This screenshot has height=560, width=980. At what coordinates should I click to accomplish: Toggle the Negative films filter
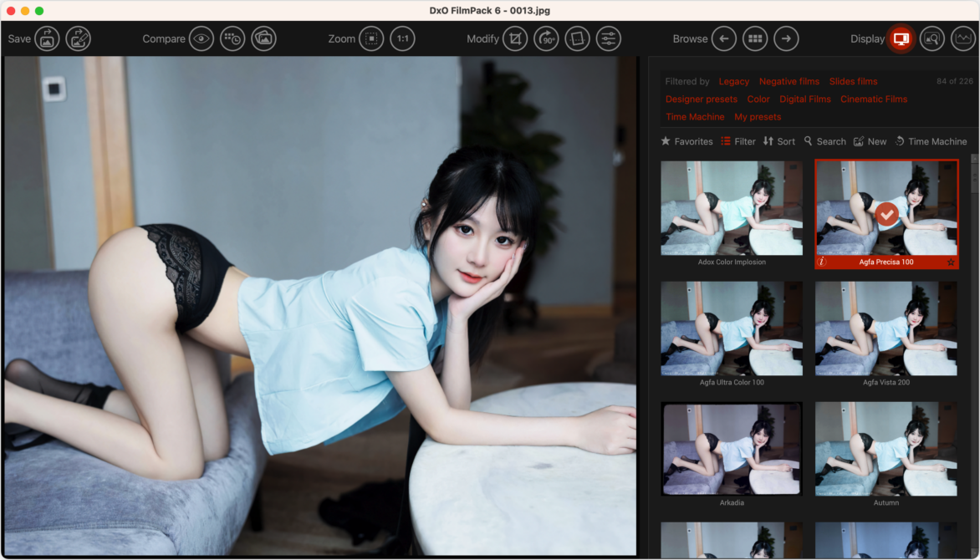(789, 81)
